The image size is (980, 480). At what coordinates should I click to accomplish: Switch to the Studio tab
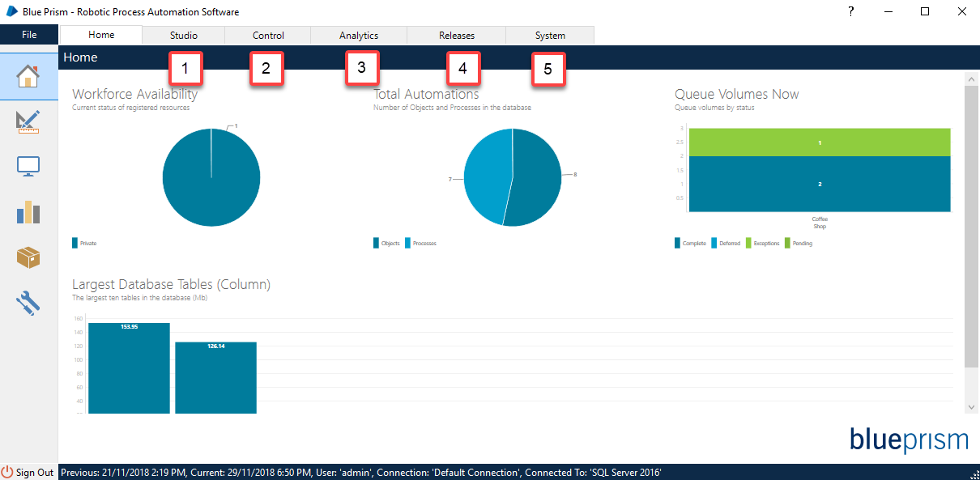pyautogui.click(x=183, y=36)
